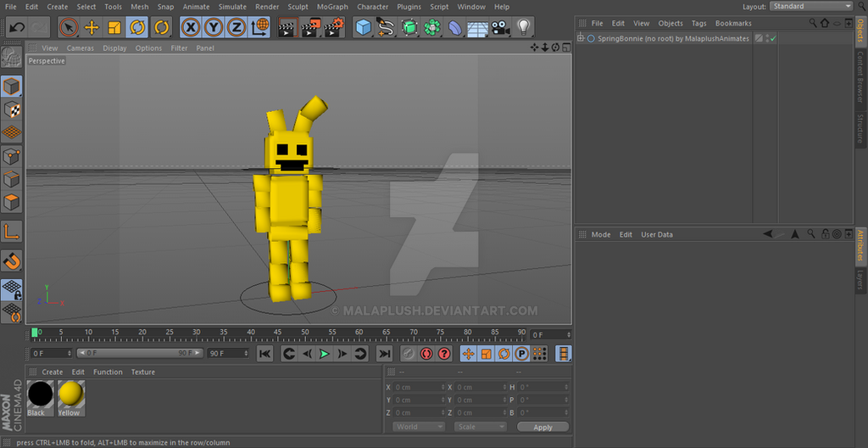Add a Floor environment object
Screen dimensions: 868x448
(477, 26)
